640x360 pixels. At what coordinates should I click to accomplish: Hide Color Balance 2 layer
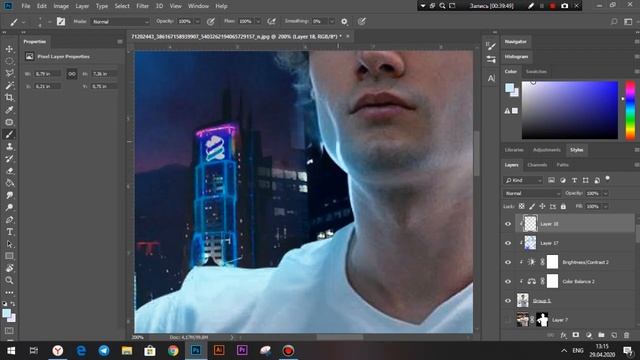click(x=508, y=282)
